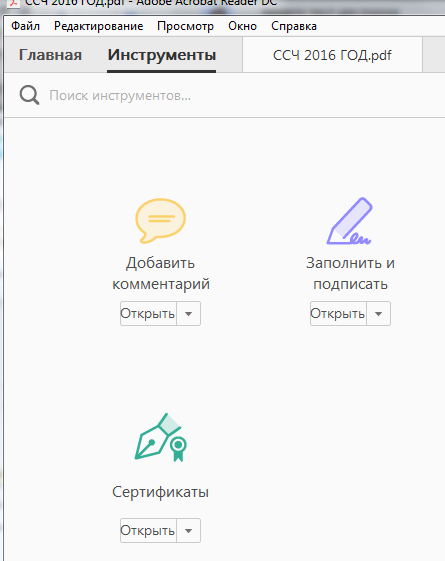Switch to ССЧ 2016 ГОД.pdf document tab
445x561 pixels.
332,55
